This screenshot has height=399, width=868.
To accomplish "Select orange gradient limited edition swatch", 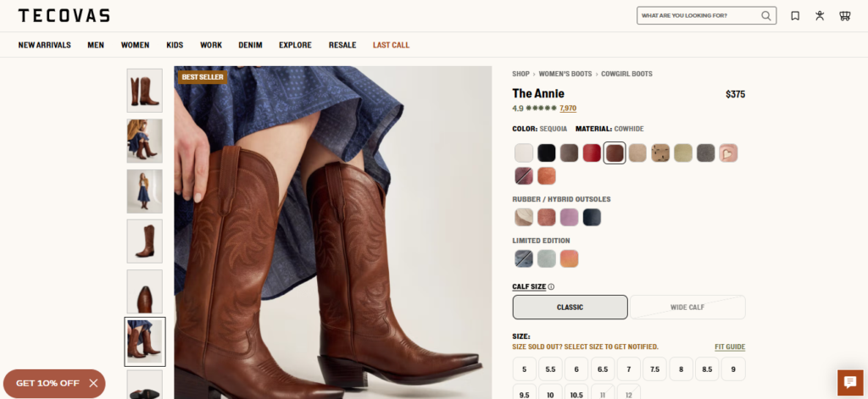I will [x=569, y=258].
